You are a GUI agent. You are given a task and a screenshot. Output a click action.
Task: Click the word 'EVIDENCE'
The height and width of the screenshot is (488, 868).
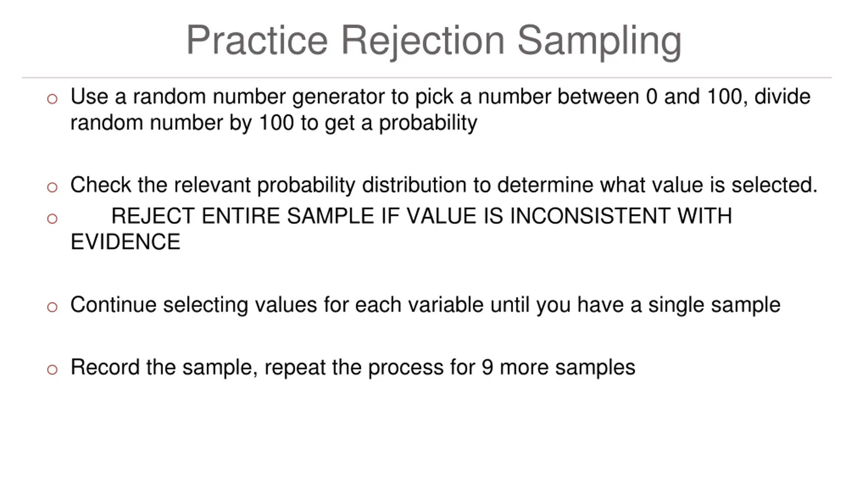tap(125, 242)
